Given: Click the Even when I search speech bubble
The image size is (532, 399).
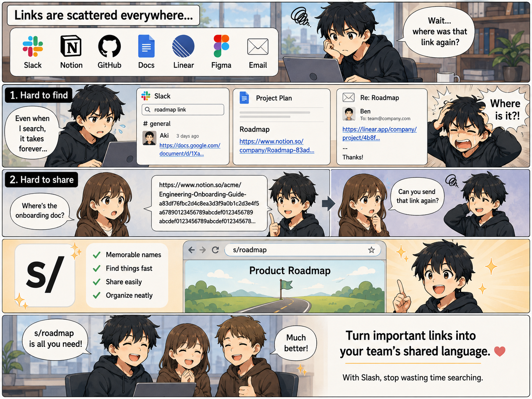Looking at the screenshot, I should pyautogui.click(x=32, y=133).
